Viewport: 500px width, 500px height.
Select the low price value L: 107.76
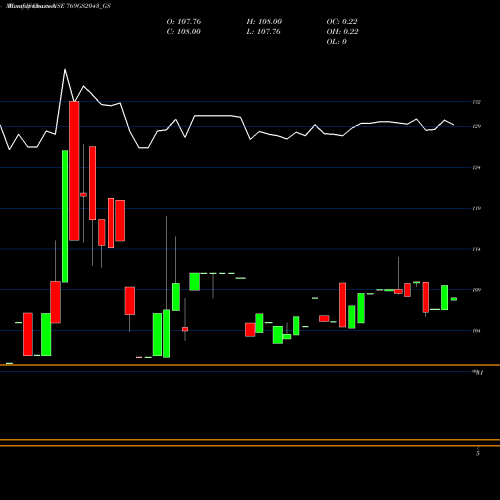click(264, 32)
